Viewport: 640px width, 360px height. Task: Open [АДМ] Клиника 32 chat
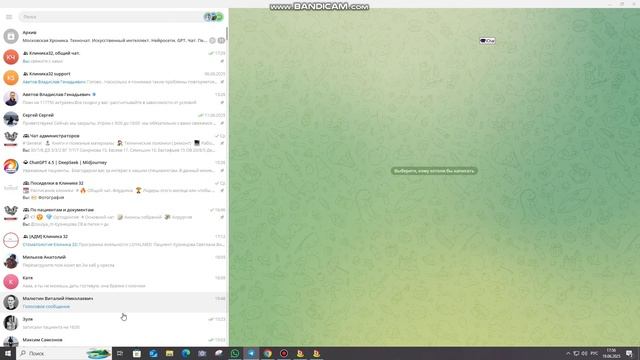pyautogui.click(x=114, y=240)
